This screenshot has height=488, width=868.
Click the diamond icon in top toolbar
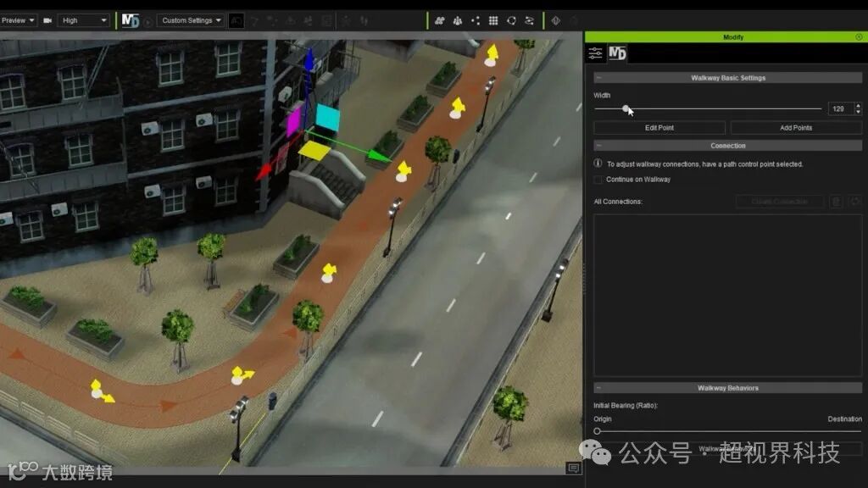point(556,20)
